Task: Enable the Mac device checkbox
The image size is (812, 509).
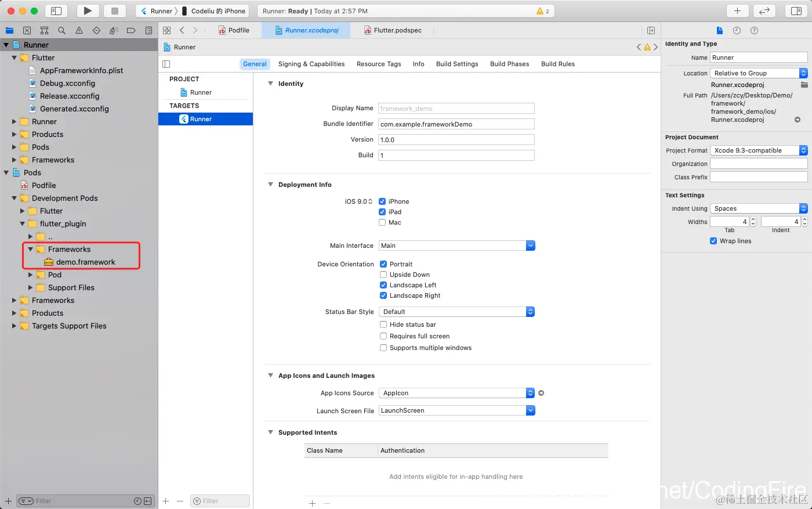Action: click(x=382, y=222)
